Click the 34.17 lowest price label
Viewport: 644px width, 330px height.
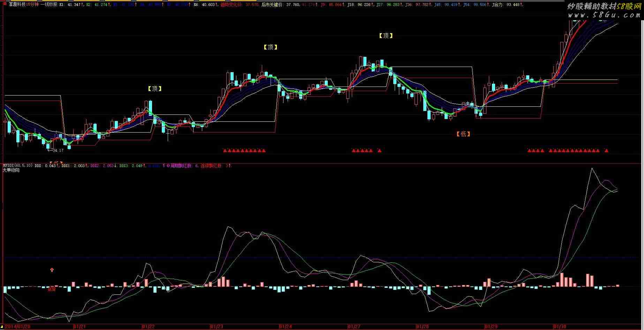[x=58, y=150]
